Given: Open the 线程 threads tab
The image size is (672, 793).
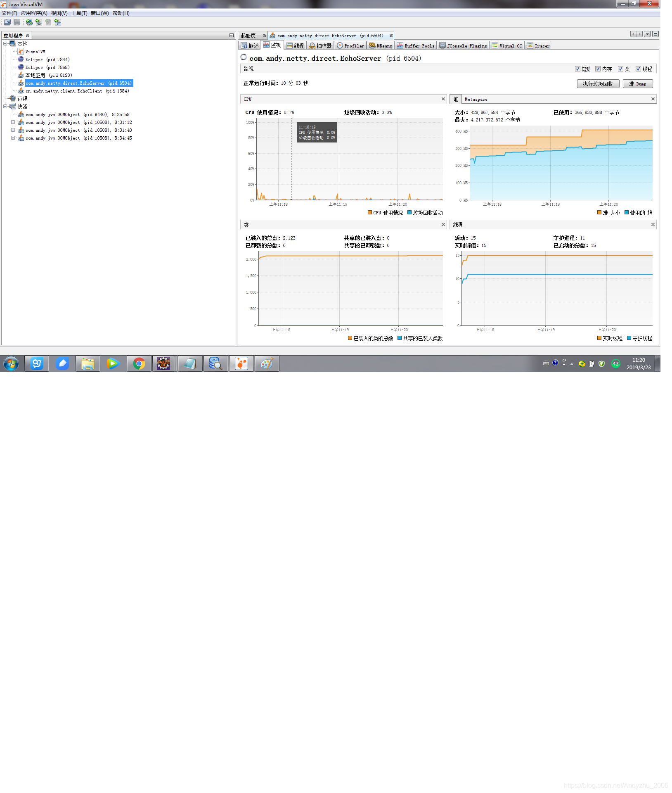Looking at the screenshot, I should [x=295, y=46].
